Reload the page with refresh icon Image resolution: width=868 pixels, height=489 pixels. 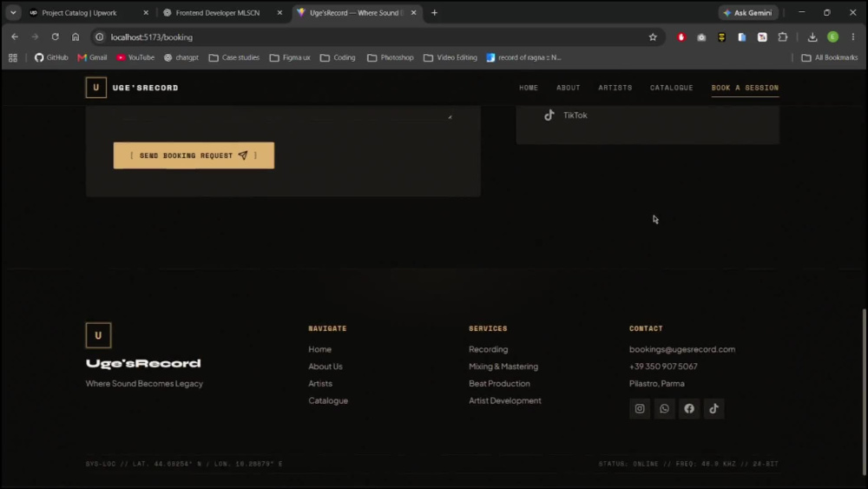pyautogui.click(x=56, y=37)
